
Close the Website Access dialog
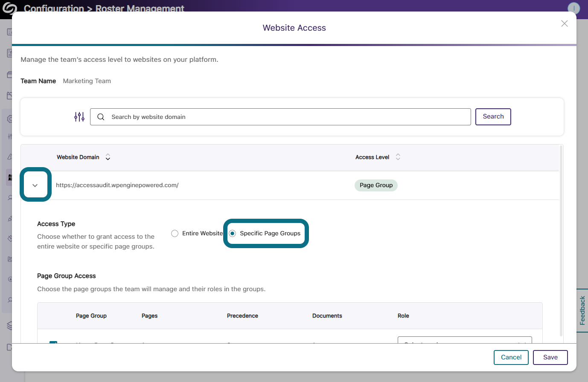[x=564, y=23]
